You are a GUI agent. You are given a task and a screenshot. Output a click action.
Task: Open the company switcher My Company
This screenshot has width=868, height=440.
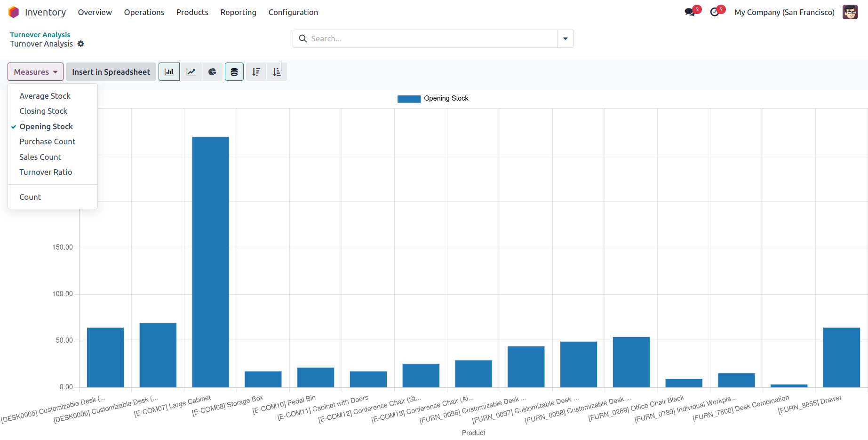click(x=784, y=12)
